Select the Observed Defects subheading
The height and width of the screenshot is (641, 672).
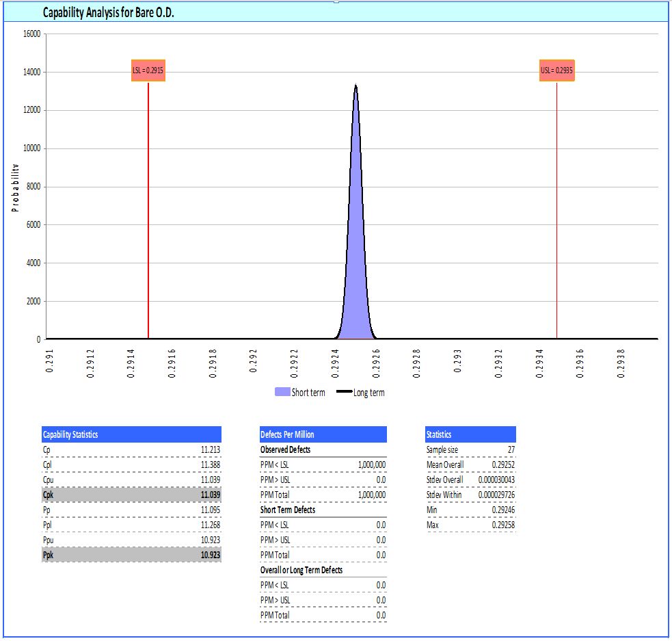click(285, 449)
